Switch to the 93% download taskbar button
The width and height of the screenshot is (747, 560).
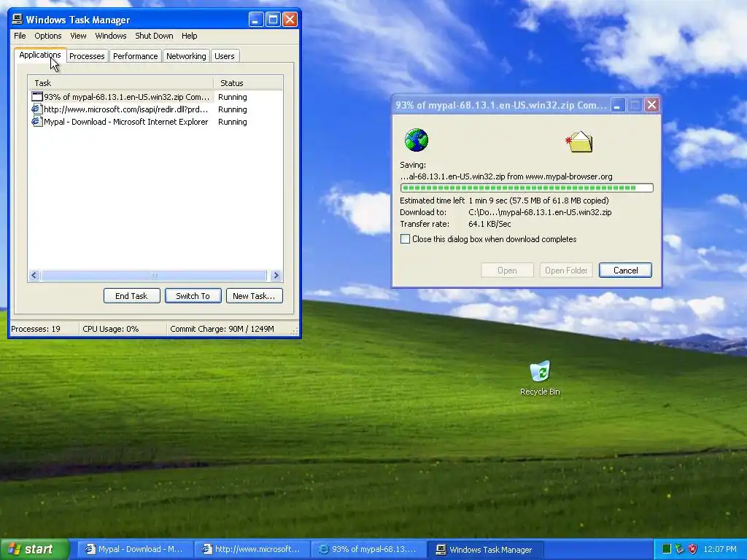coord(368,549)
